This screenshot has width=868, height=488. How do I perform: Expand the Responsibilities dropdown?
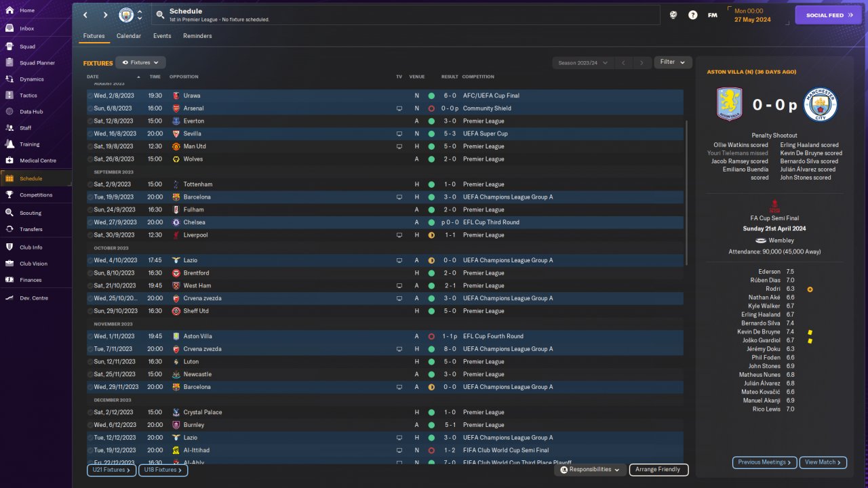[x=589, y=470]
